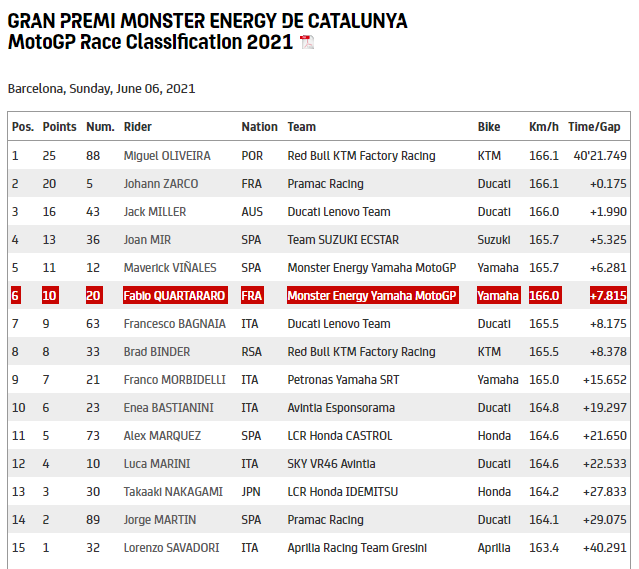Select rider Enea BASTIANINI
This screenshot has width=639, height=569.
(169, 408)
